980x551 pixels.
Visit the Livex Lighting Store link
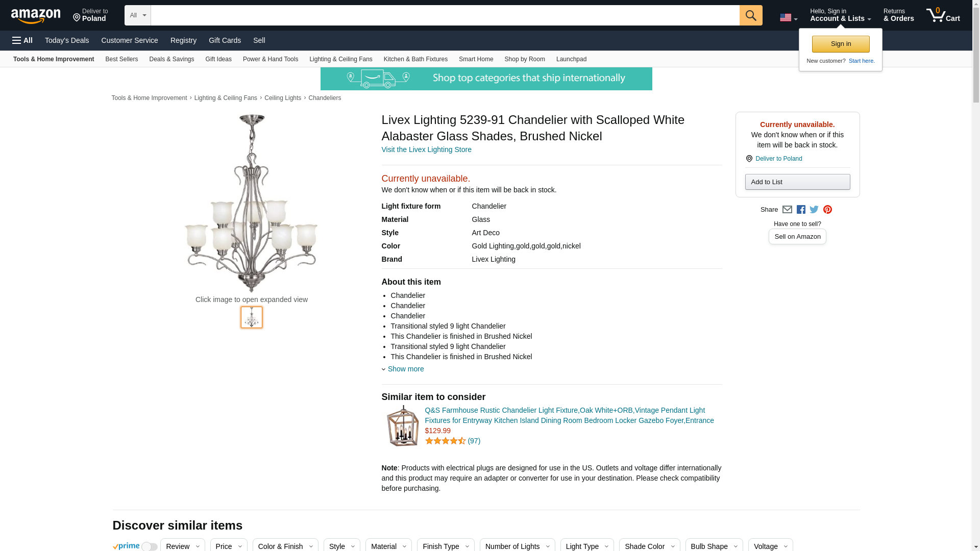click(427, 149)
